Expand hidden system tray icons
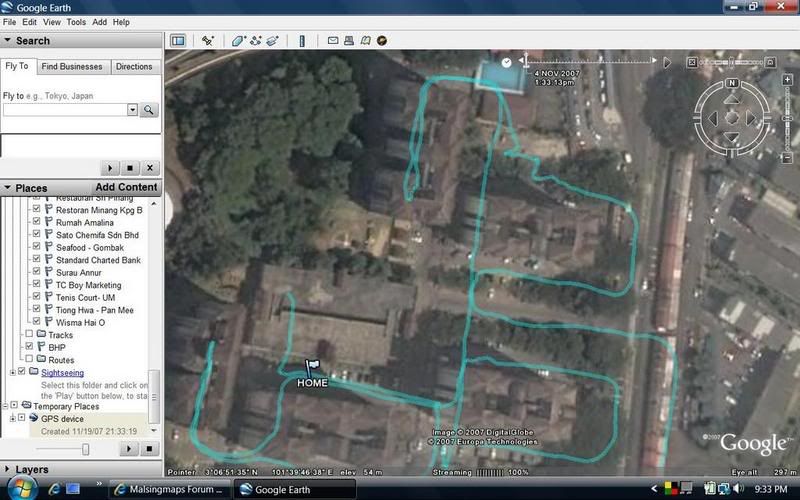Viewport: 800px width, 500px height. click(655, 489)
